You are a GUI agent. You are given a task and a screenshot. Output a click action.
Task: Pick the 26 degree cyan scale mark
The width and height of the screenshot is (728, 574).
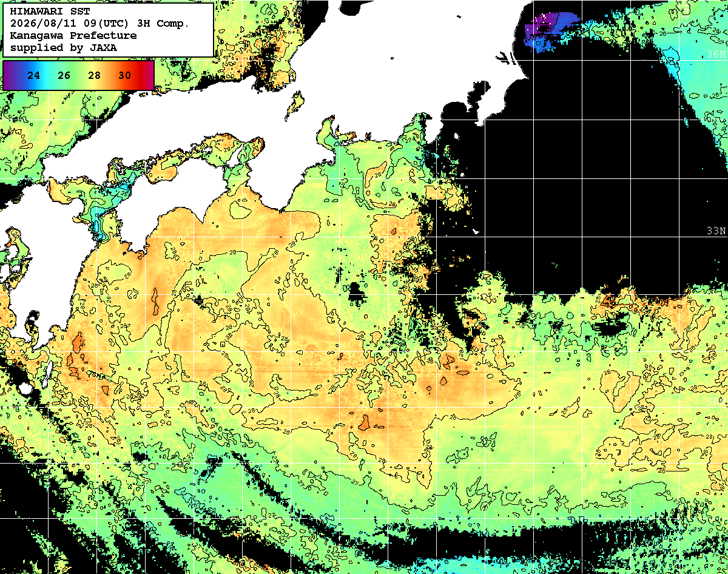tap(64, 75)
